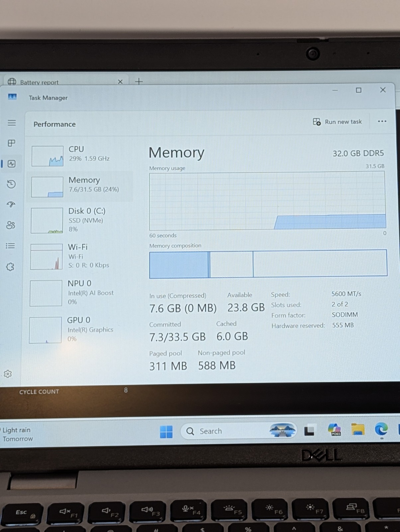Click Run new task button

[x=337, y=122]
